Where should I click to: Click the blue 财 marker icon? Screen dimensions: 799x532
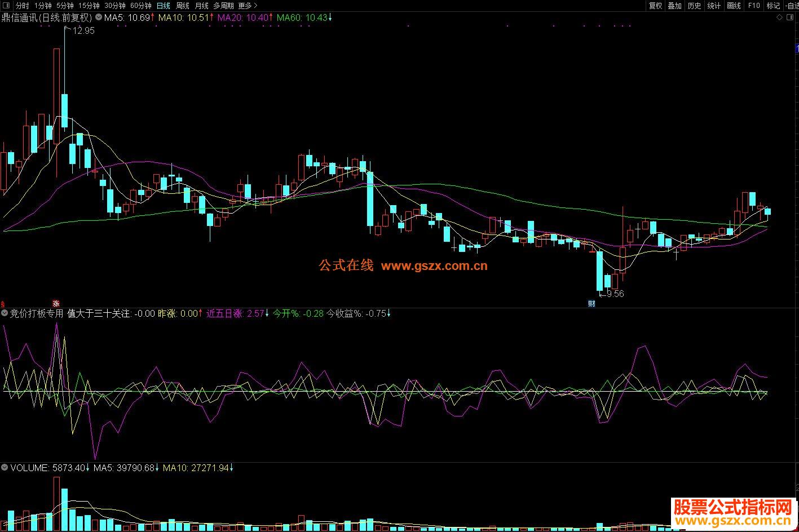591,303
